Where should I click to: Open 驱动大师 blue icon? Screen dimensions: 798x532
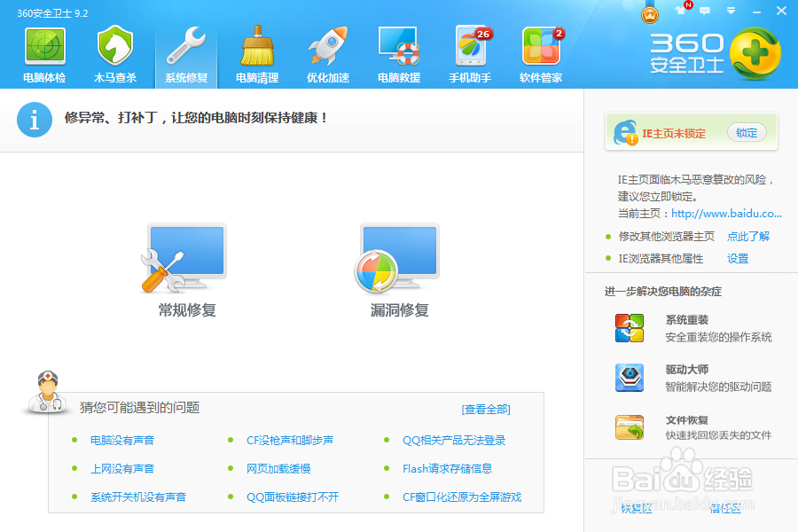tap(630, 378)
